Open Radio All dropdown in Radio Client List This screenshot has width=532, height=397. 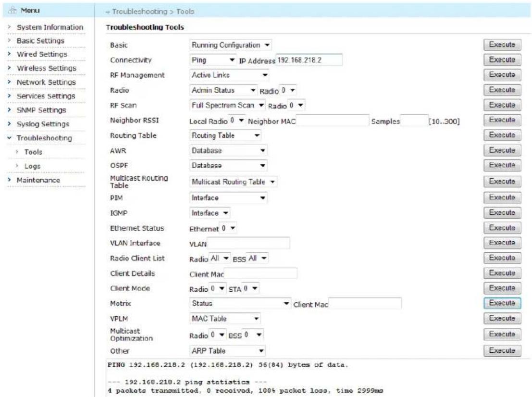point(220,258)
